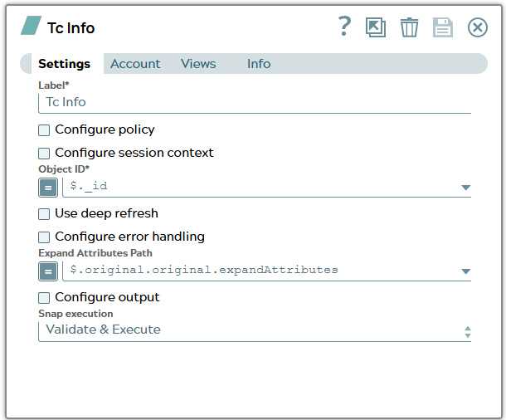Expand the Expand Attributes Path dropdown arrow

tap(465, 271)
